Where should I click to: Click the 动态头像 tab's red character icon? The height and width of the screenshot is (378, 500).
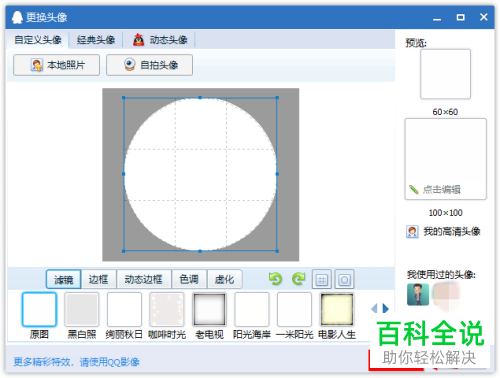(139, 40)
